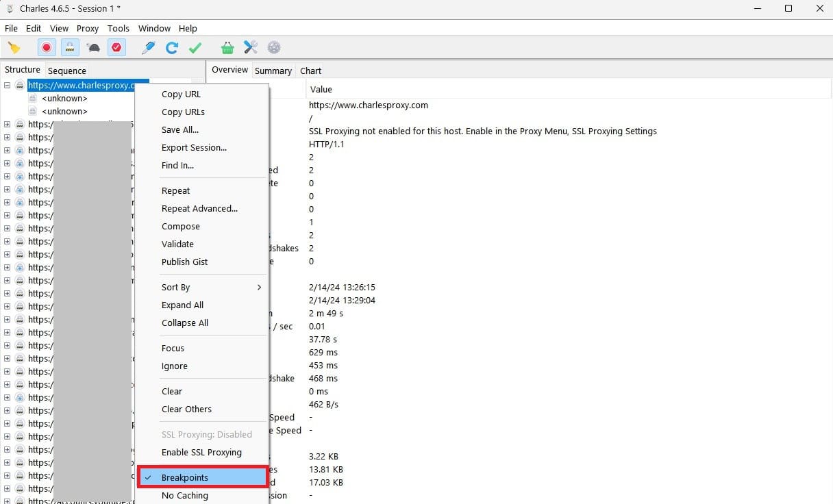Switch to the Sequence tab
The width and height of the screenshot is (833, 504).
coord(67,71)
